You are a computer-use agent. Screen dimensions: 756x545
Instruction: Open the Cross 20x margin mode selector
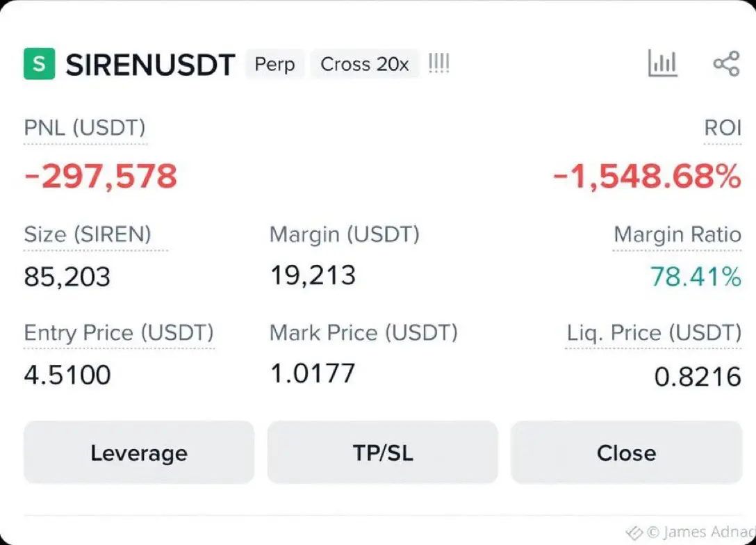365,65
